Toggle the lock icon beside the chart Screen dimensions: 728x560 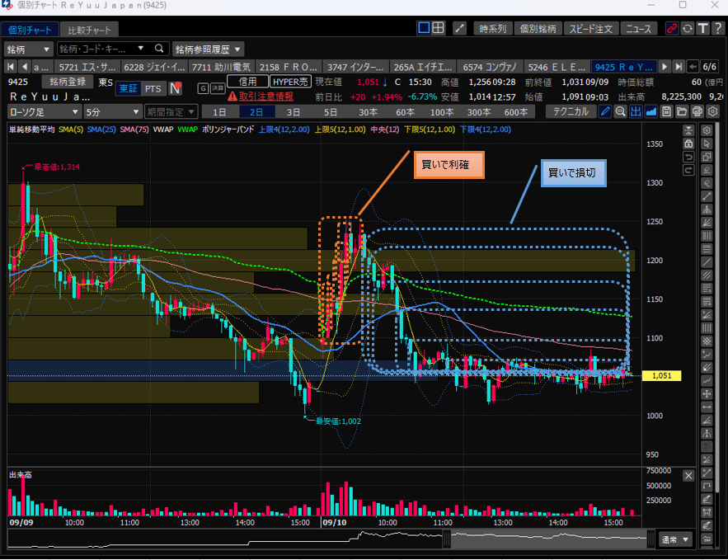[x=689, y=144]
